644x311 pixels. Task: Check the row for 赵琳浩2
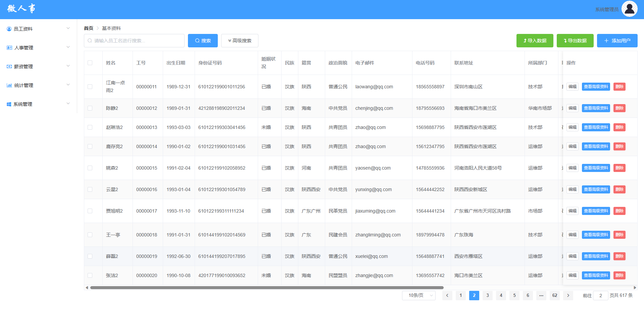tap(90, 127)
